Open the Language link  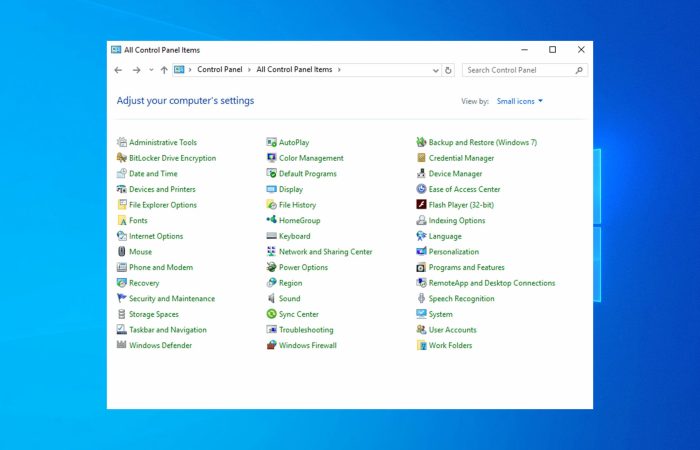tap(445, 236)
